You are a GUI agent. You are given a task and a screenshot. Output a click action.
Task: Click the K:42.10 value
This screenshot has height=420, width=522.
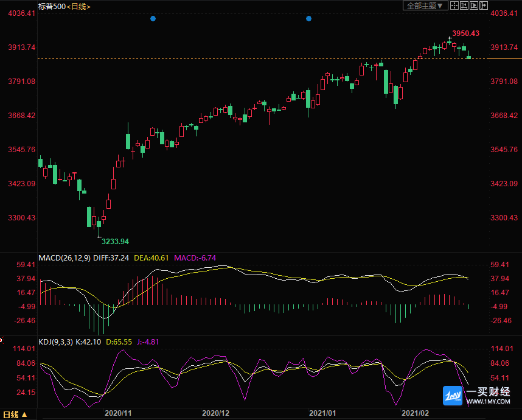(x=88, y=341)
